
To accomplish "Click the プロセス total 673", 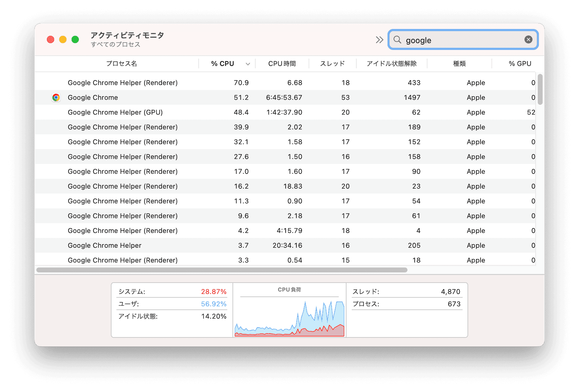I will [x=454, y=304].
